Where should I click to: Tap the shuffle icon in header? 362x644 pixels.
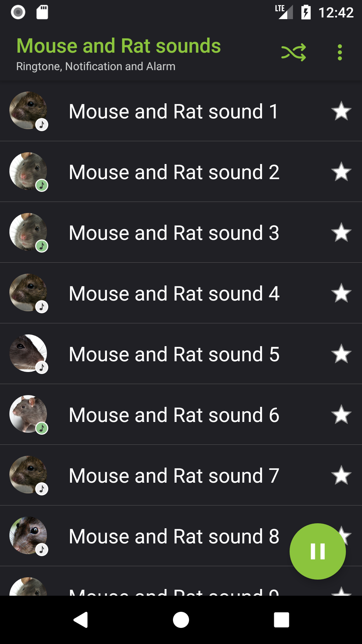(x=294, y=52)
